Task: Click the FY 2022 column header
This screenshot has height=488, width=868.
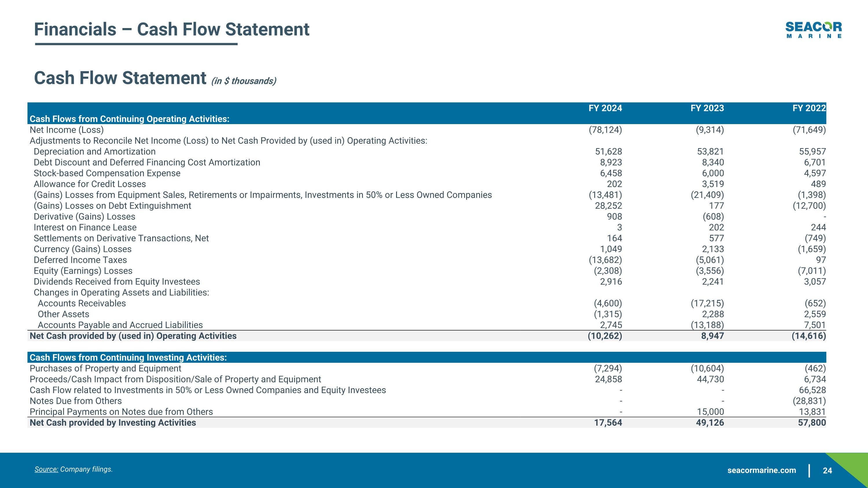Action: pyautogui.click(x=809, y=108)
